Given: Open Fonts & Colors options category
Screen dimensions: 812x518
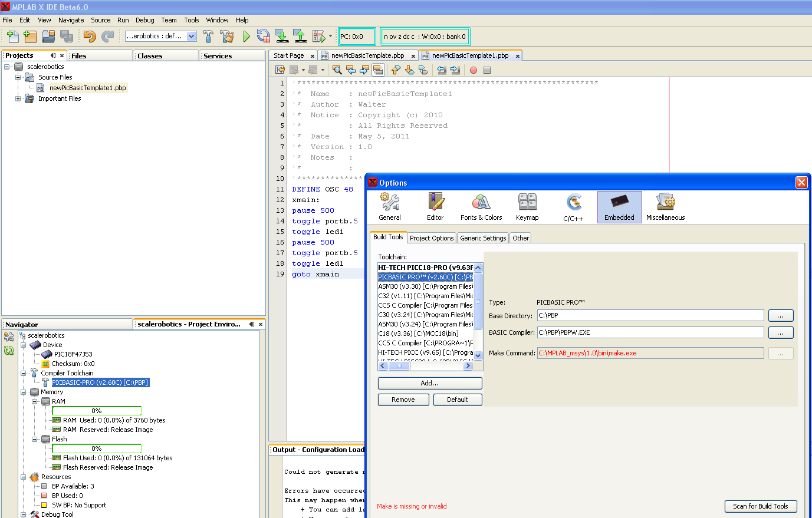Looking at the screenshot, I should (x=481, y=207).
